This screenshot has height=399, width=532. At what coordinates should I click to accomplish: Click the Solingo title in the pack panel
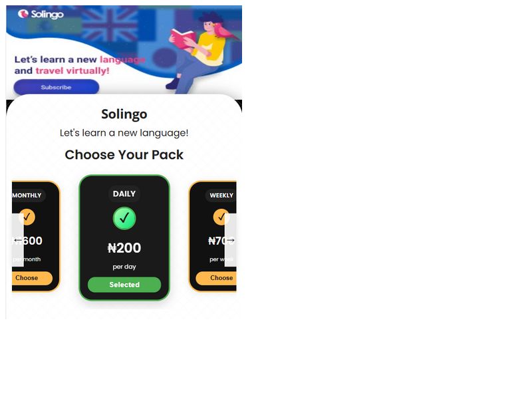point(124,114)
